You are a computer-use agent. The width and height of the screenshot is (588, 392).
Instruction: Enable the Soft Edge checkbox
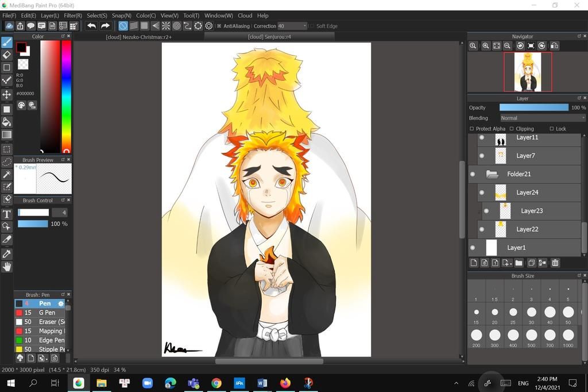click(312, 26)
